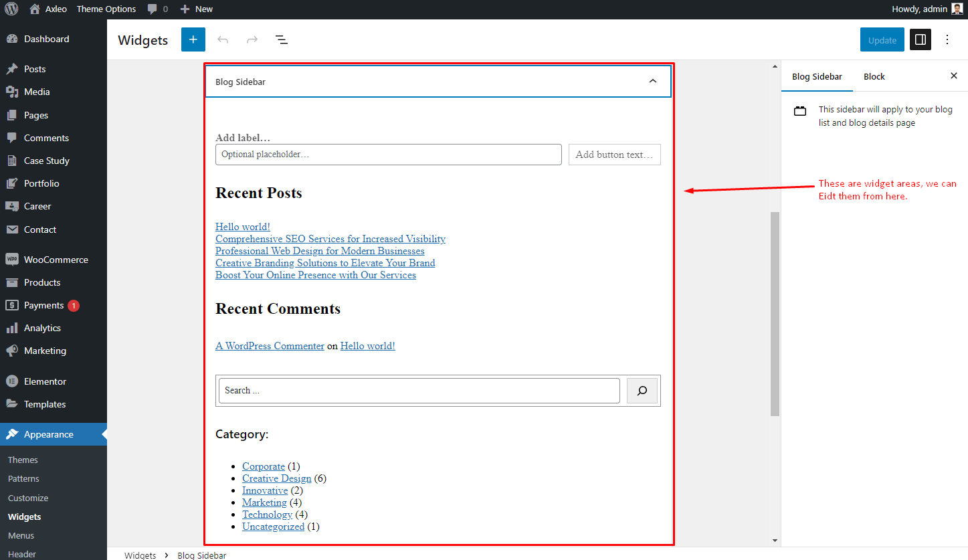
Task: Click the magnifier search button in widget
Action: (x=642, y=391)
